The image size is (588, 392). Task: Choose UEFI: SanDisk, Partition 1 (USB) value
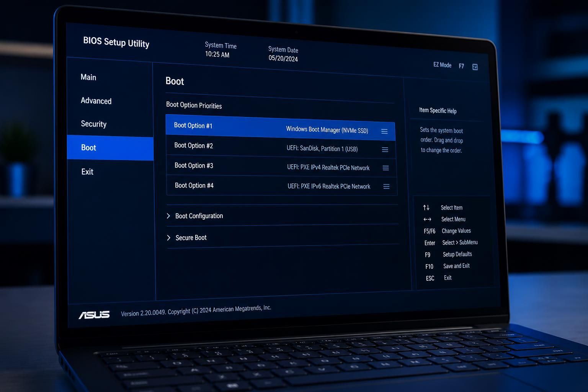pos(322,149)
